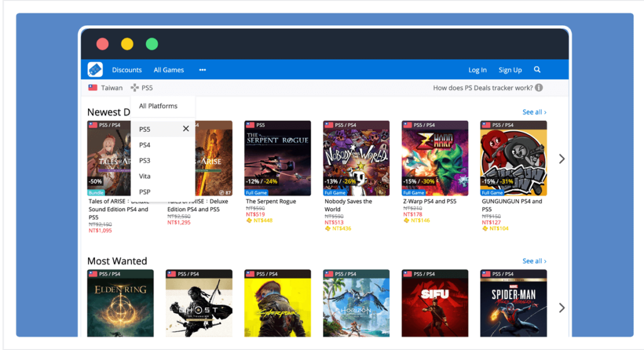Clear the PS5 filter with X

point(186,128)
